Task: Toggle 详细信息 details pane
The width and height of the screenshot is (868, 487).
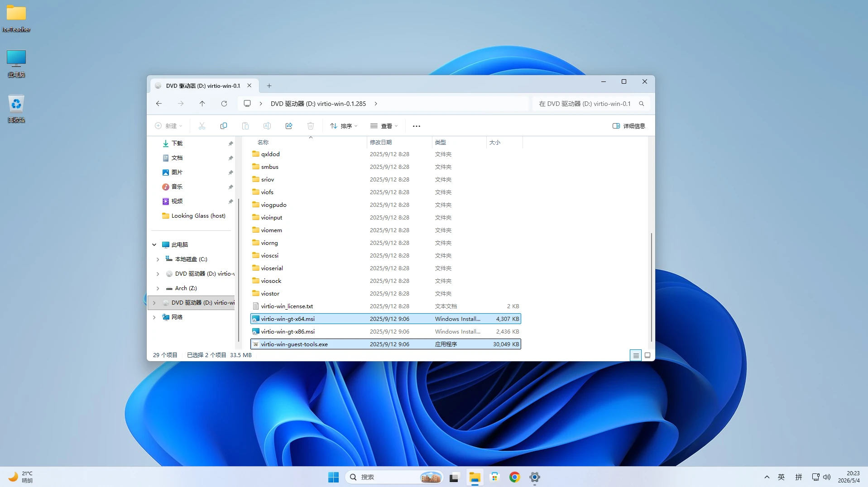Action: tap(629, 126)
